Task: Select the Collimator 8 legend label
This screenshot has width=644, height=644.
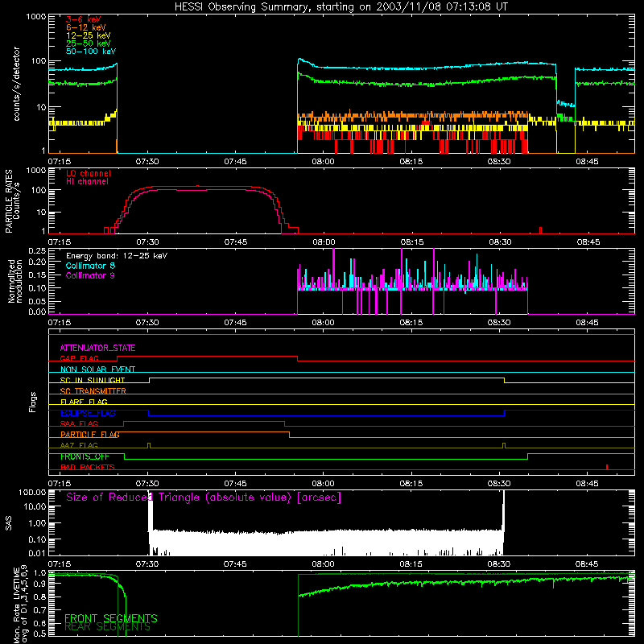Action: click(90, 266)
